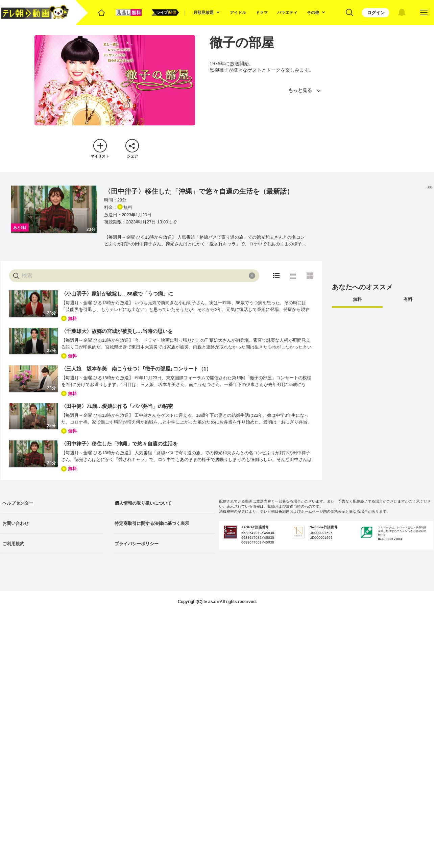Screen dimensions: 434x868
Task: Expand 月額見放題 dropdown menu
Action: [206, 13]
